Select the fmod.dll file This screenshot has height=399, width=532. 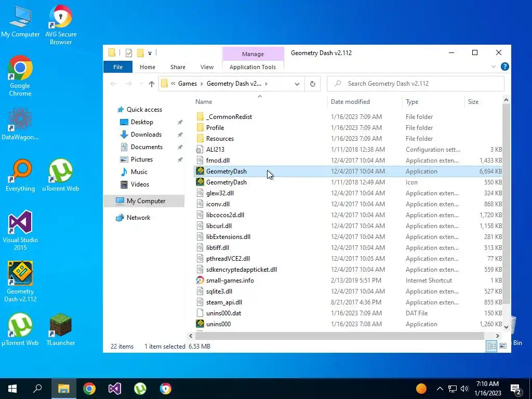pos(348,161)
